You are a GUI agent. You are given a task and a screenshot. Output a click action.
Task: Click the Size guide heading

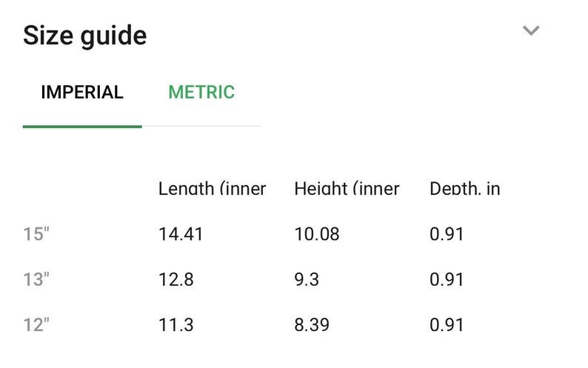click(x=84, y=36)
